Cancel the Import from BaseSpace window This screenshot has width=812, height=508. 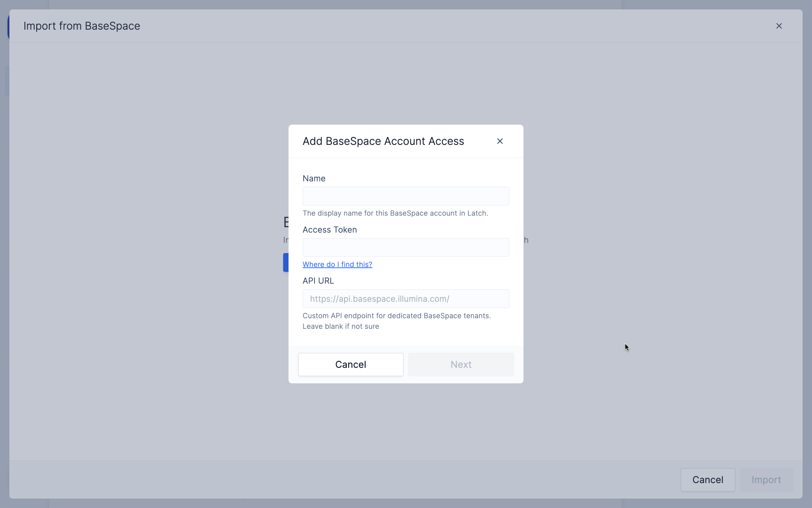click(708, 480)
